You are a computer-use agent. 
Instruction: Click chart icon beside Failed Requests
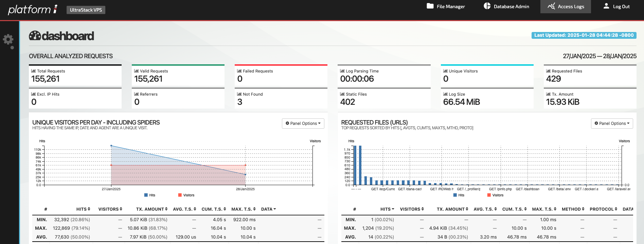(x=239, y=71)
